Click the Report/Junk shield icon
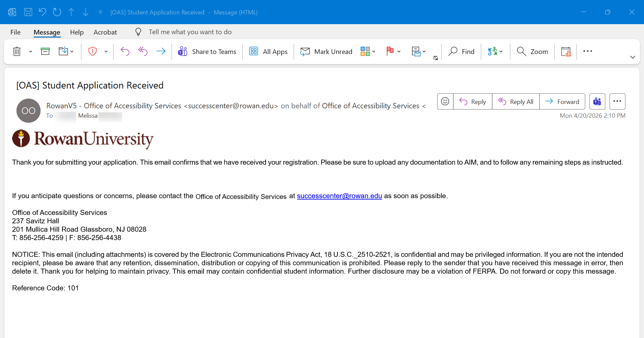The image size is (644, 338). point(93,51)
